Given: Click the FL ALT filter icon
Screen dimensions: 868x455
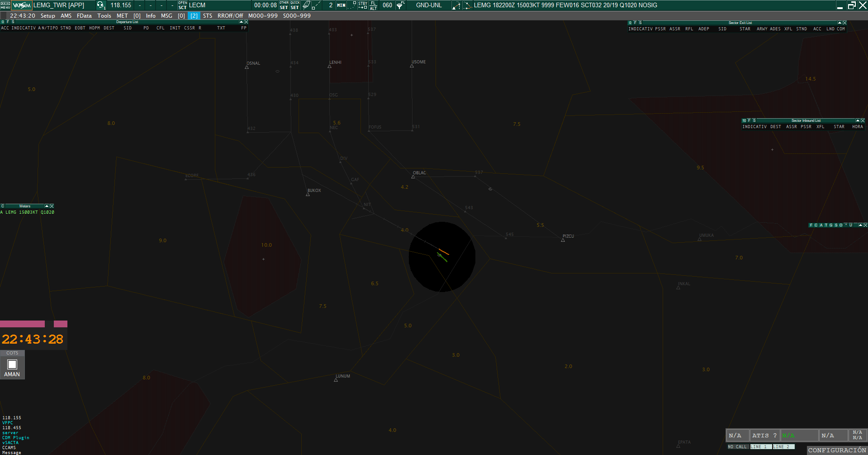Looking at the screenshot, I should tap(373, 5).
